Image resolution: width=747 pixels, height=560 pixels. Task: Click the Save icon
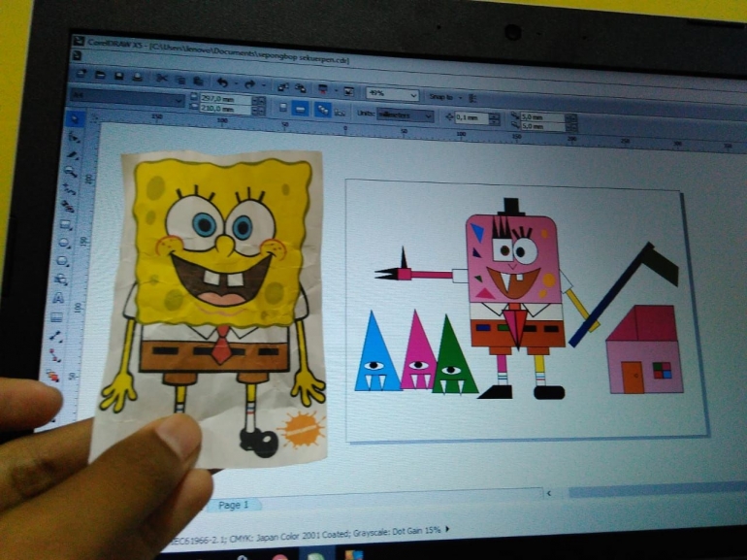(118, 76)
